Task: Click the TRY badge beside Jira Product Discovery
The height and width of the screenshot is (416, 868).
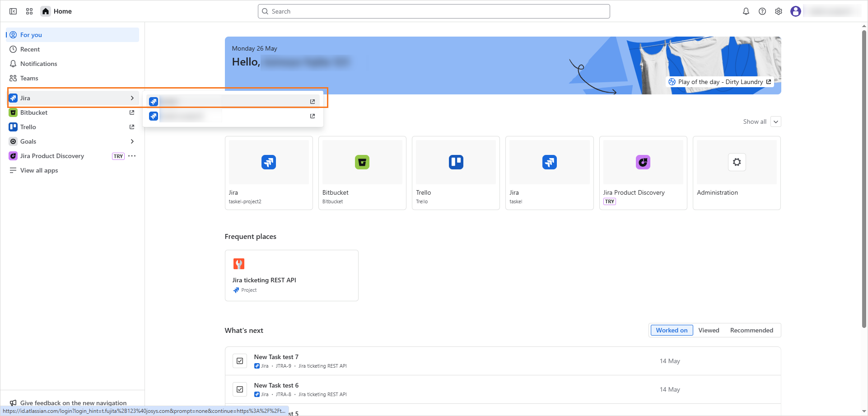Action: click(118, 156)
